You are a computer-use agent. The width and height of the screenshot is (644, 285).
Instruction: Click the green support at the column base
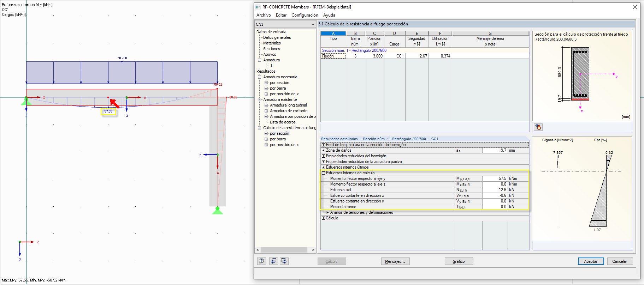pyautogui.click(x=218, y=211)
